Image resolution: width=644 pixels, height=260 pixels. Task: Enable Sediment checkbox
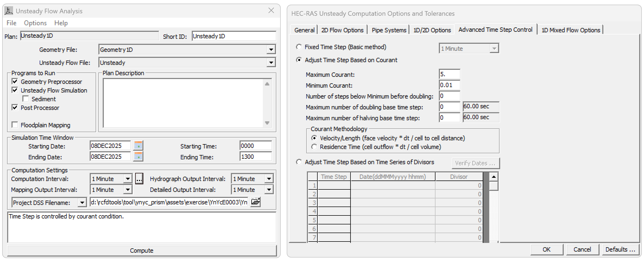tap(26, 99)
